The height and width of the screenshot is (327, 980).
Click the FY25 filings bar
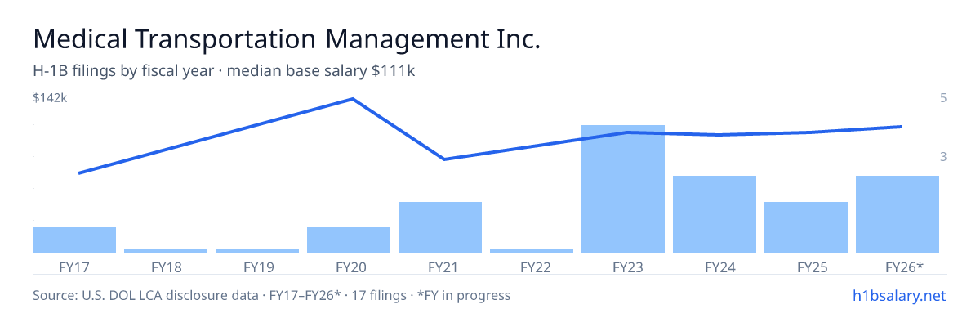tap(806, 227)
